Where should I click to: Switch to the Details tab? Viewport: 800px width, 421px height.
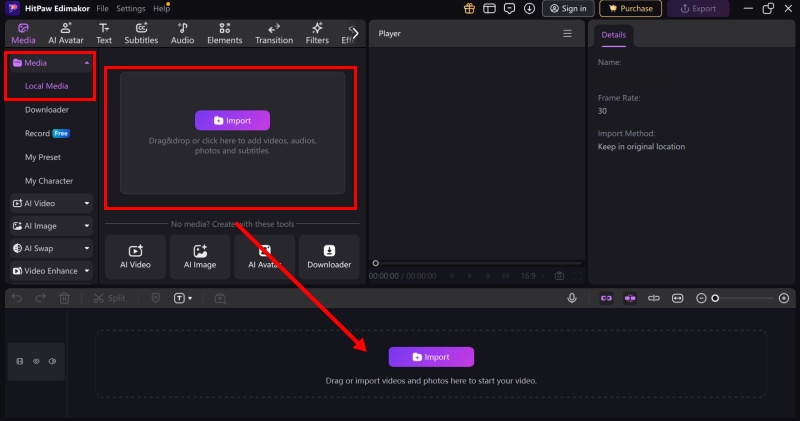click(613, 35)
